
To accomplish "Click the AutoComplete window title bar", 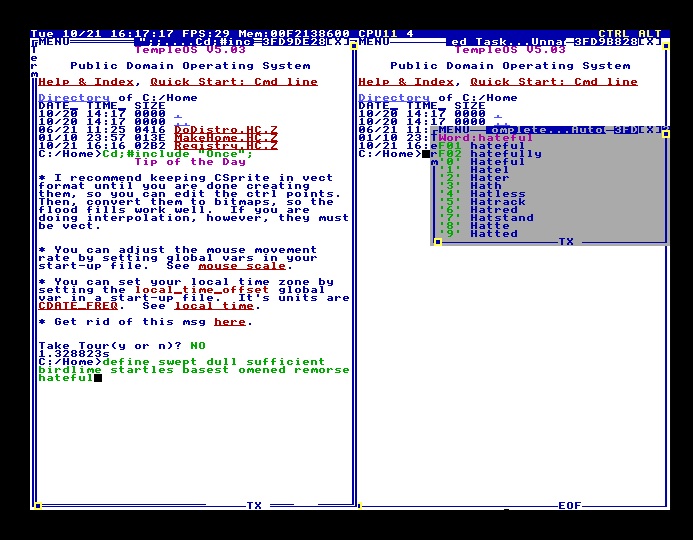I will pyautogui.click(x=546, y=130).
